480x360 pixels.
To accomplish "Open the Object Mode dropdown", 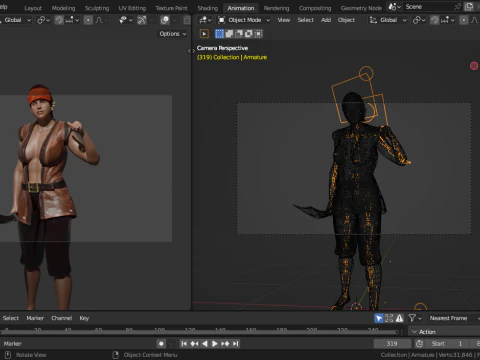I will [x=244, y=20].
